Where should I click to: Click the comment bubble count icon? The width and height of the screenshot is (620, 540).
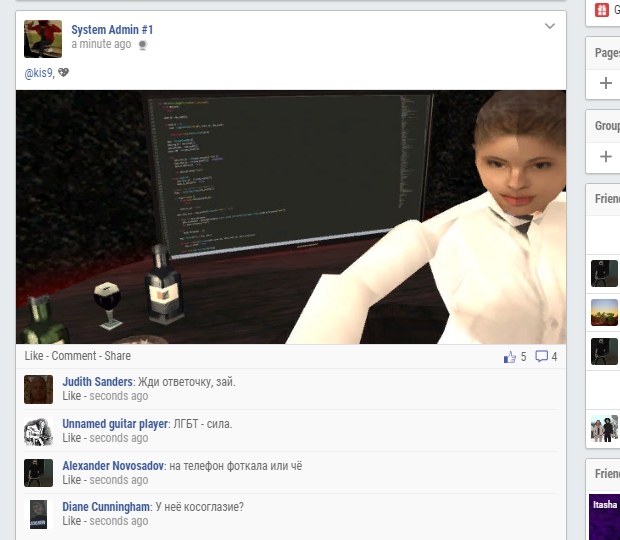pyautogui.click(x=541, y=357)
